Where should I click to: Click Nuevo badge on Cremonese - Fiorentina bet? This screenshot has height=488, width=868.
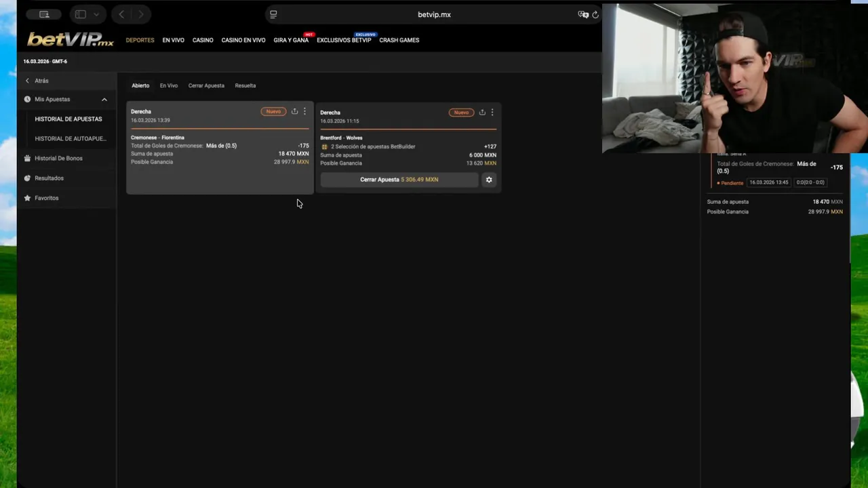click(x=273, y=111)
